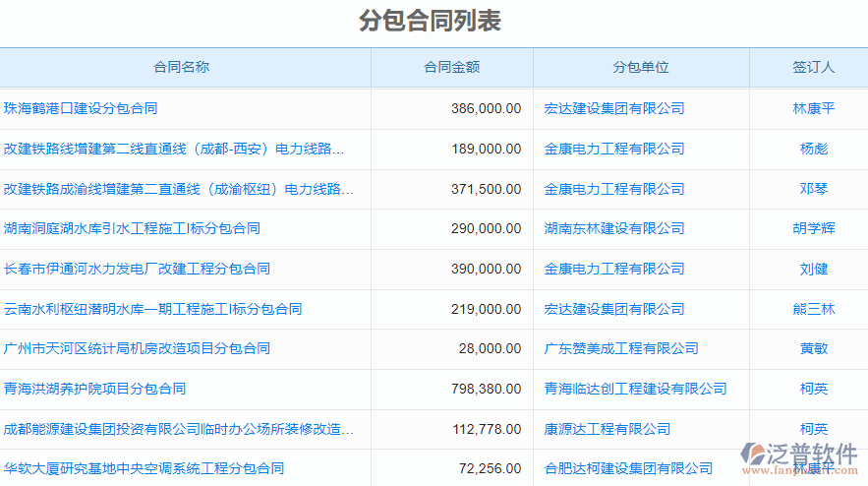
Task: Open the 华软大厦研究基地中央空调系统工程分包合同 link
Action: click(144, 468)
